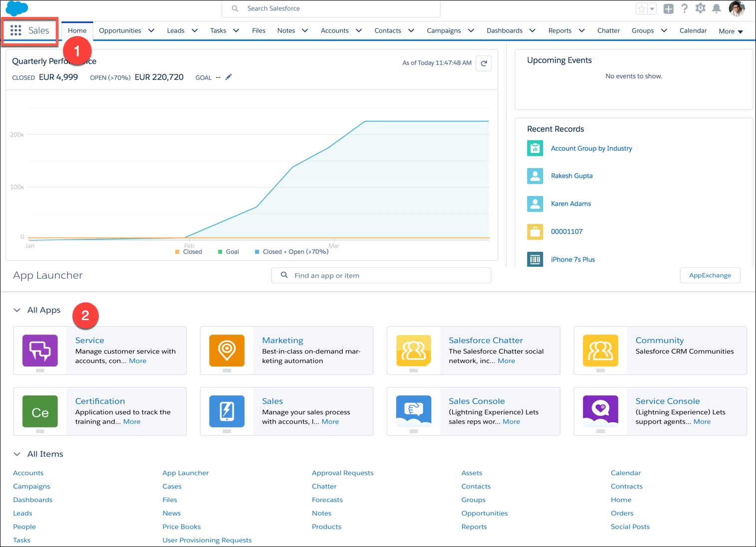
Task: Collapse the All Items section
Action: (x=17, y=454)
